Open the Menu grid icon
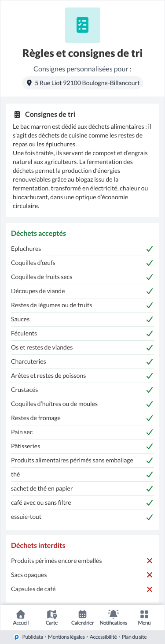 [x=144, y=614]
